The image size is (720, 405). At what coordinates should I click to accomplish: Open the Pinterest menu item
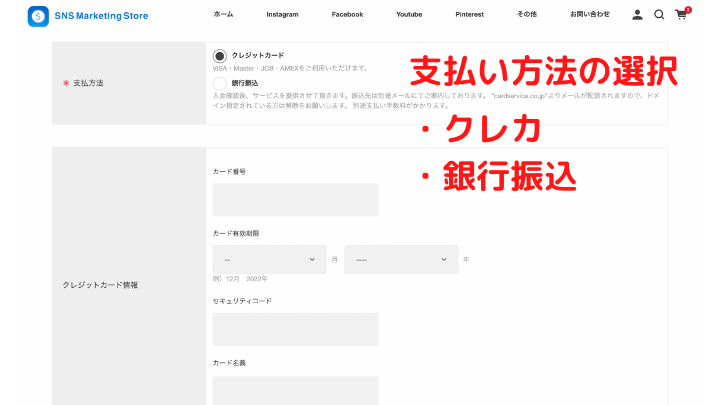click(469, 15)
